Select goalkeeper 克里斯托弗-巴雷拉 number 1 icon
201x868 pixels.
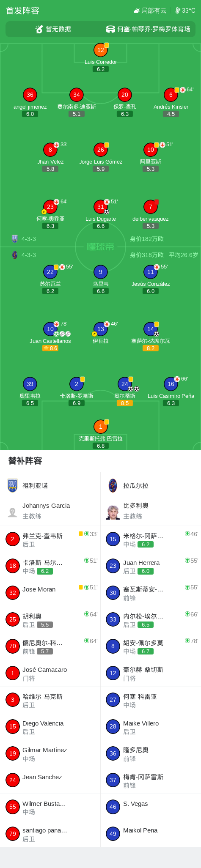(x=101, y=427)
